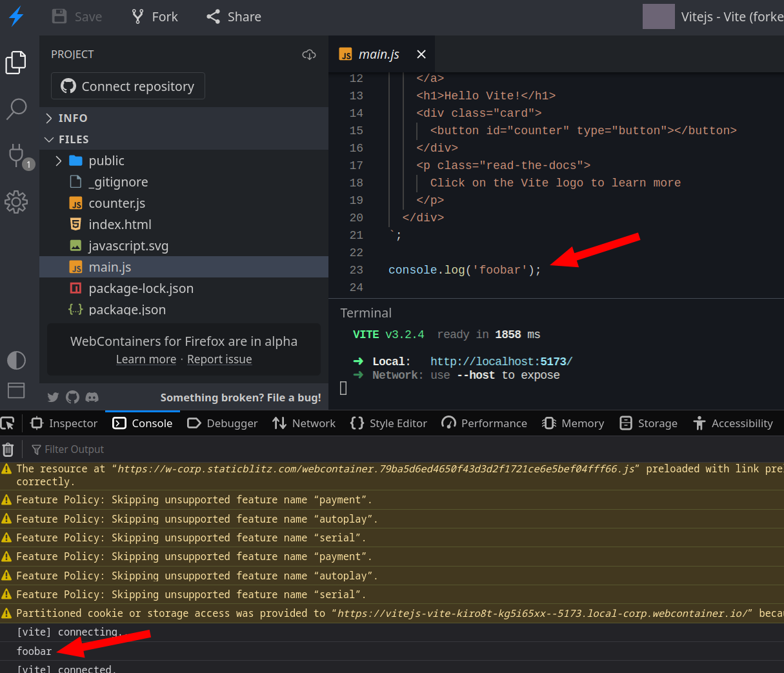Click the user avatar thumbnail
This screenshot has height=673, width=784.
coord(659,17)
